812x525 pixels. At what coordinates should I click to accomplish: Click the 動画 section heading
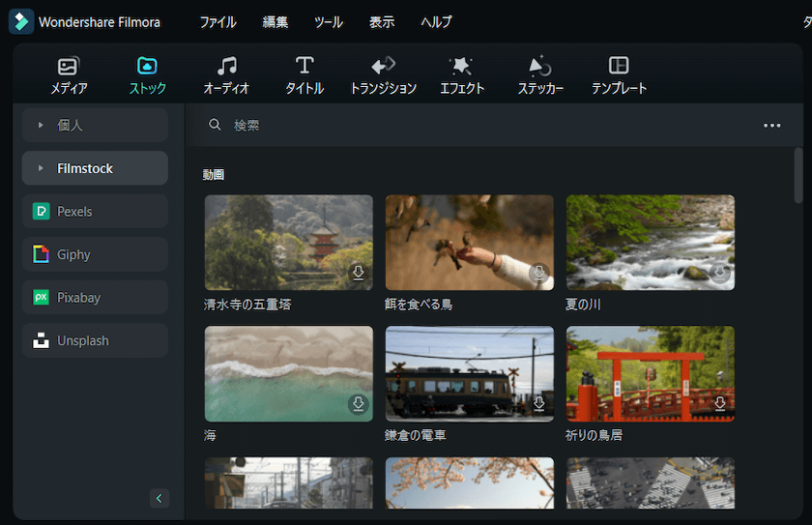tap(213, 174)
